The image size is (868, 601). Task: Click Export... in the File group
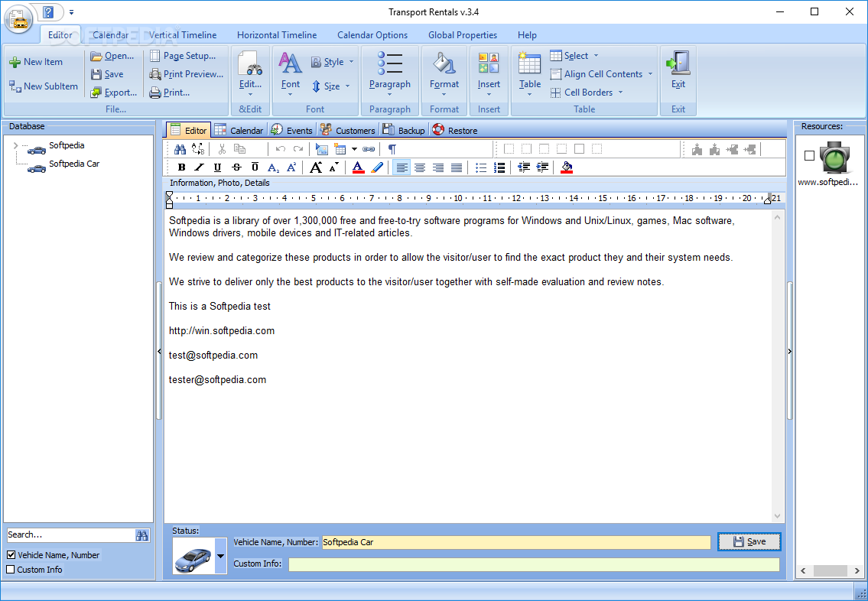pyautogui.click(x=113, y=93)
